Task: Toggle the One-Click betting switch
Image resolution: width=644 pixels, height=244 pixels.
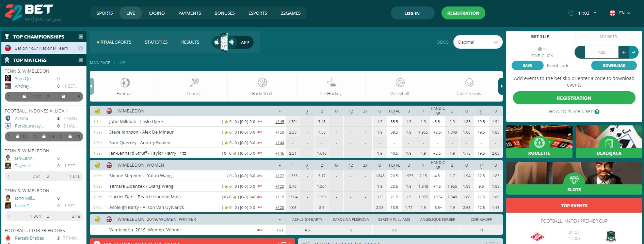Action: [x=542, y=49]
